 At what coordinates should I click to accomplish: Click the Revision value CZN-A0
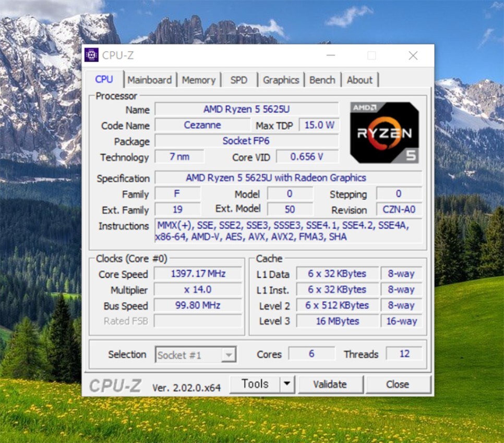pos(399,210)
